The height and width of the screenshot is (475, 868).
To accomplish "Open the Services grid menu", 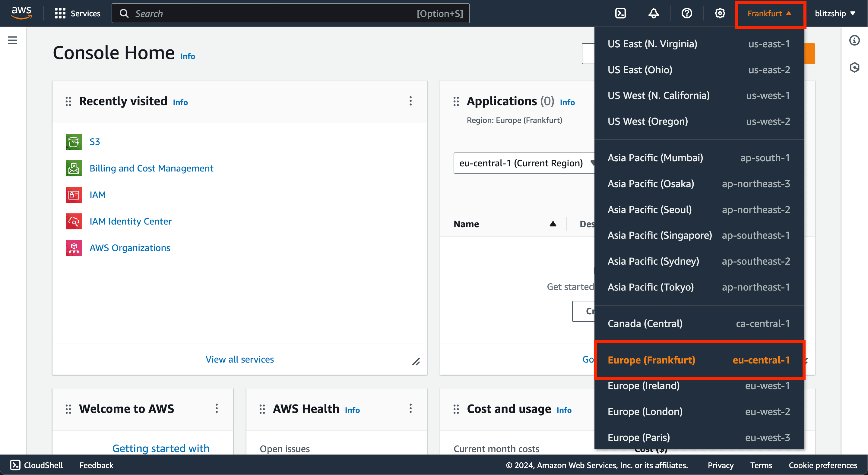I will click(78, 14).
